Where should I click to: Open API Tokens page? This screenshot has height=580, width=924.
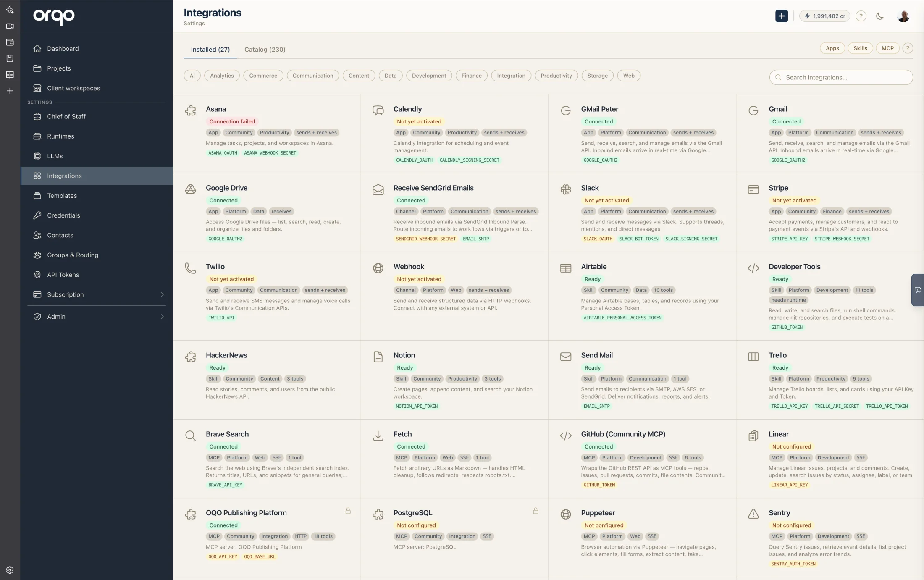click(97, 274)
